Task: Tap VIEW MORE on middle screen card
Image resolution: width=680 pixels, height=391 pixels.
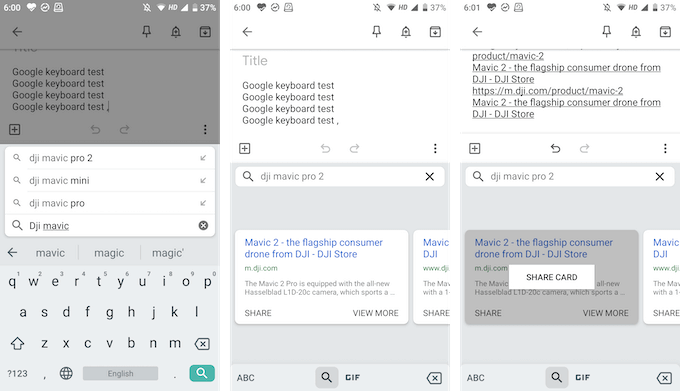Action: [x=376, y=313]
